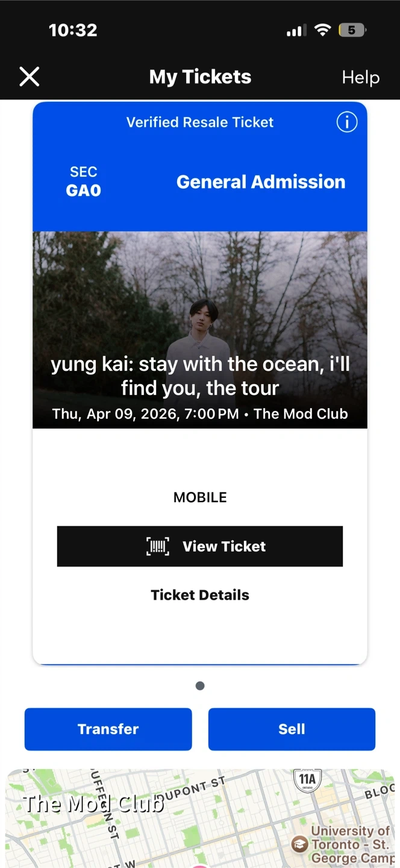
Task: Tap the Wi-Fi status icon
Action: click(x=323, y=30)
